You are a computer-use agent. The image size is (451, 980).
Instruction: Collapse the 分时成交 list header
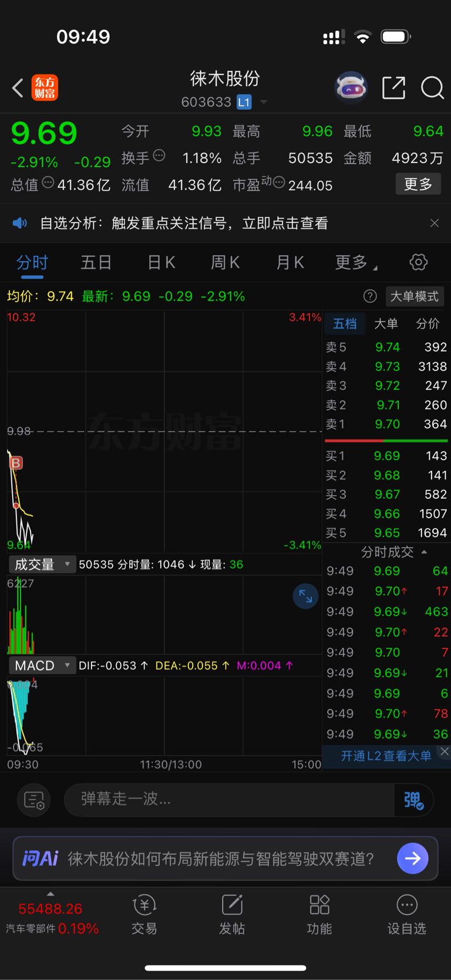(393, 552)
